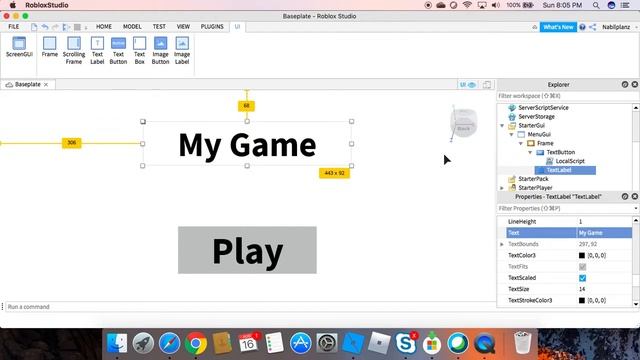The width and height of the screenshot is (640, 360).
Task: Click the new file icon in quick toolbar
Action: point(34,27)
